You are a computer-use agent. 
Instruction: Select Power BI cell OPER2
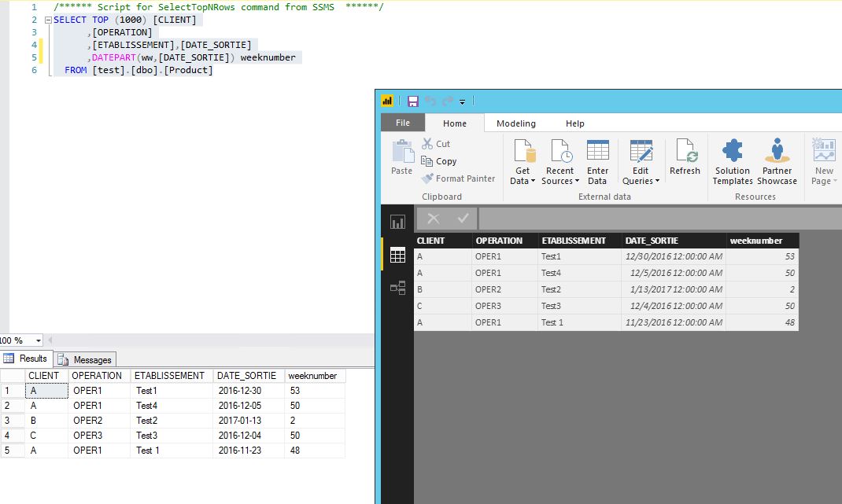click(x=504, y=289)
